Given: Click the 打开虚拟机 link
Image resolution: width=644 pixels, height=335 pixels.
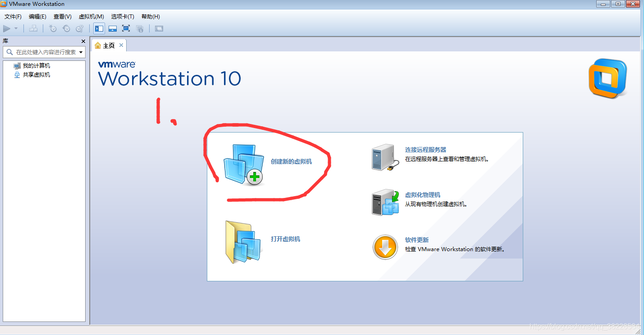Looking at the screenshot, I should coord(285,239).
